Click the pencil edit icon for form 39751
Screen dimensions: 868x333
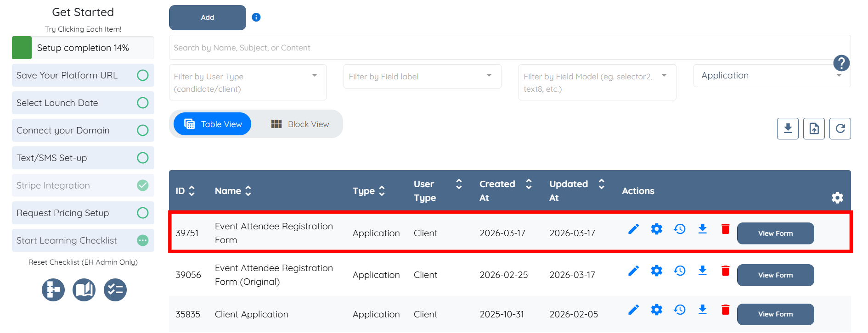coord(633,229)
